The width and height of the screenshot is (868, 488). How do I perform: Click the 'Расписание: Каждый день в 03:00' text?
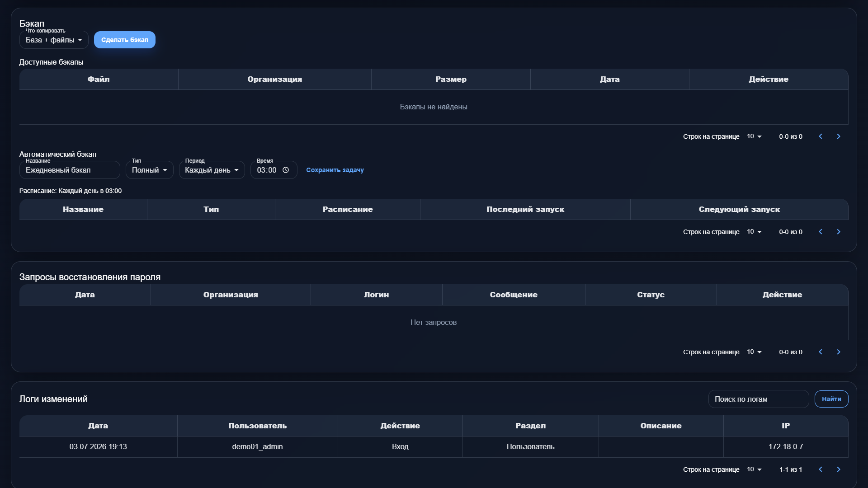pos(71,191)
